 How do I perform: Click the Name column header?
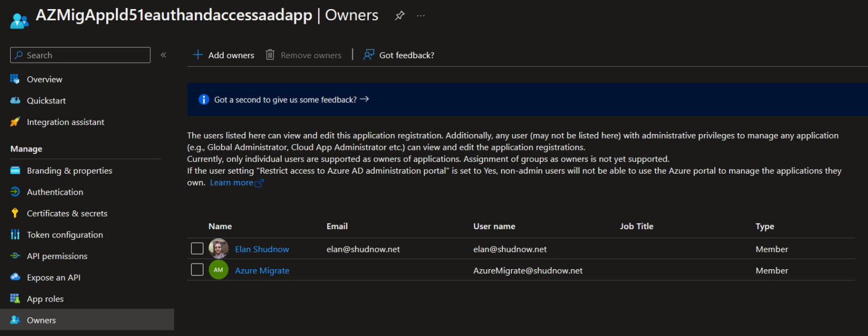click(220, 226)
